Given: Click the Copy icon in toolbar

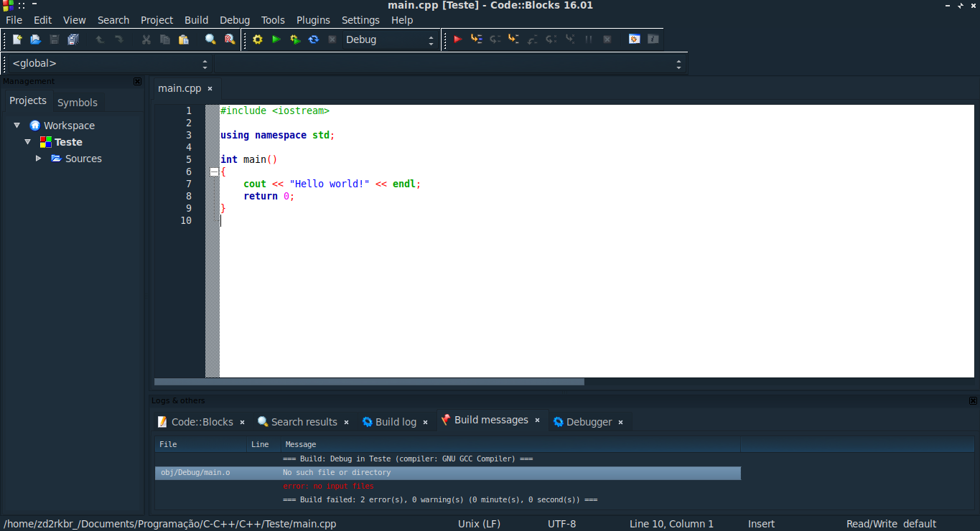Looking at the screenshot, I should click(x=164, y=39).
